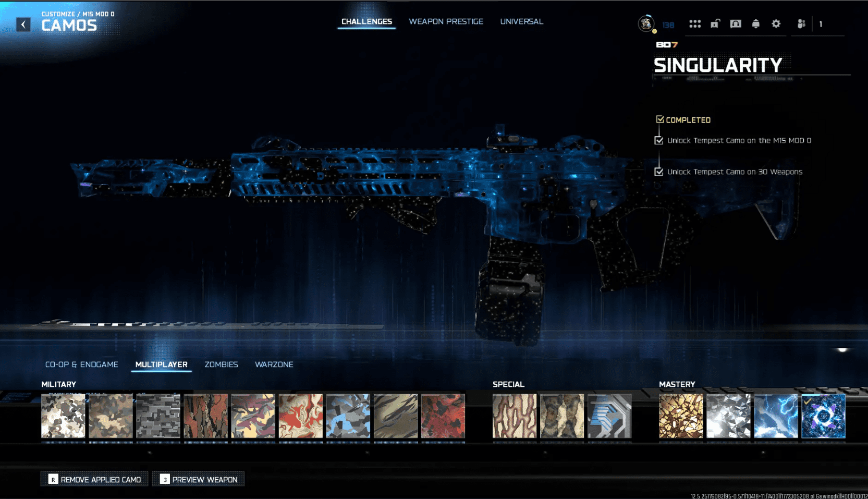Select the grey digital pixel Military camo
Screen dimensions: 868x499
click(x=158, y=416)
